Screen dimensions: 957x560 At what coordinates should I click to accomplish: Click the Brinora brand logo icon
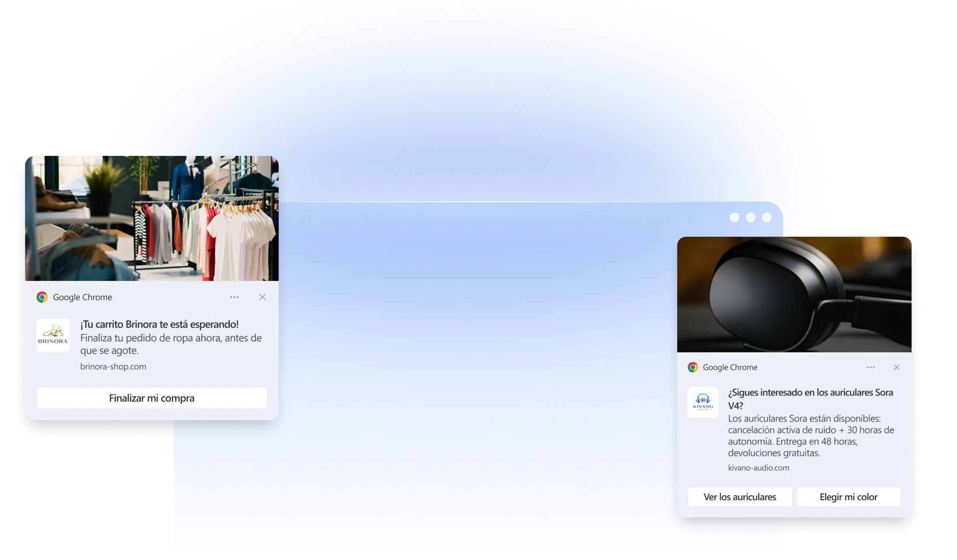pyautogui.click(x=53, y=335)
